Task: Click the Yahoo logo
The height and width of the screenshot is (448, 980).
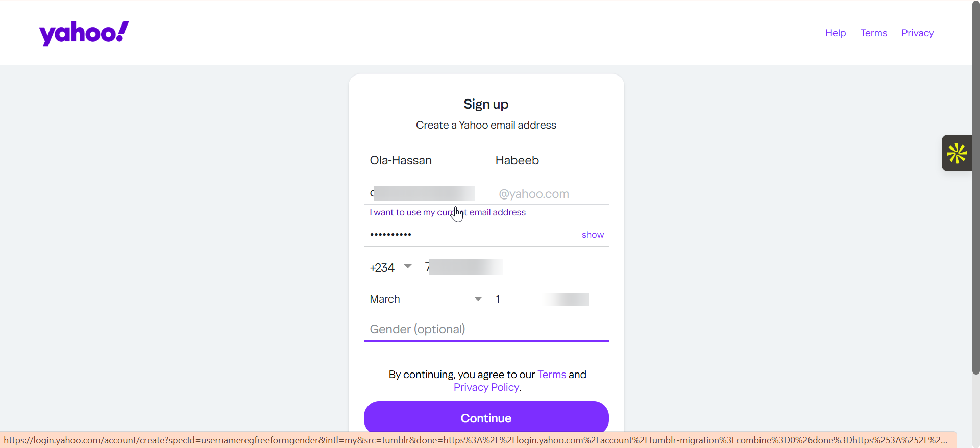Action: 84,33
